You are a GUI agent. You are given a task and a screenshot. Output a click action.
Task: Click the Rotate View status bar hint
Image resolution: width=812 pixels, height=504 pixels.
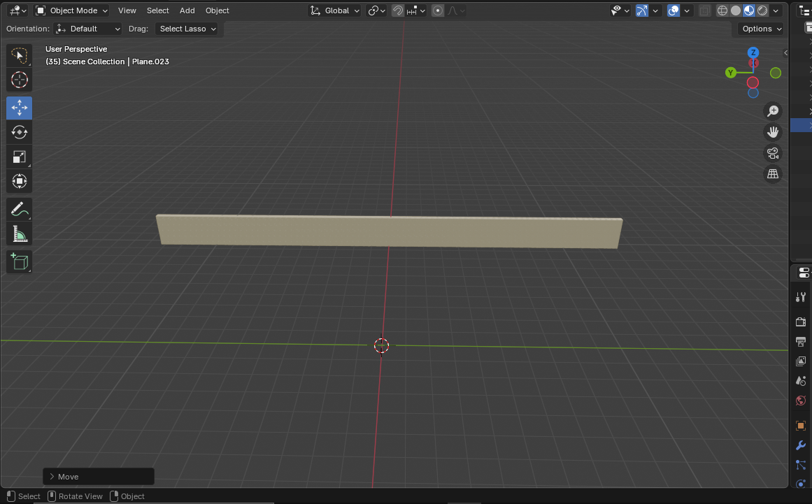(x=75, y=496)
